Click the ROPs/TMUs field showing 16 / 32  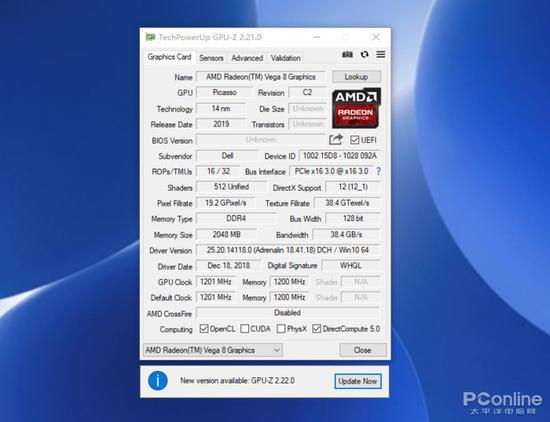(218, 171)
